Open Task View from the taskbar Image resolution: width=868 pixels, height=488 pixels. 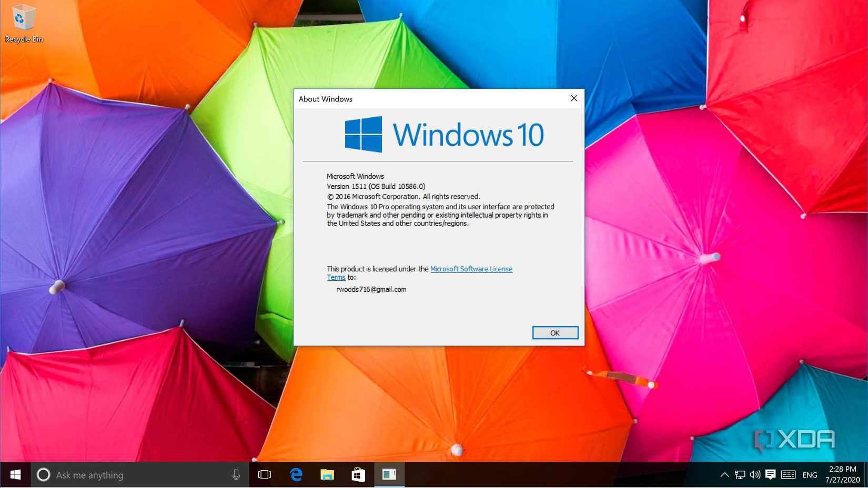click(264, 475)
